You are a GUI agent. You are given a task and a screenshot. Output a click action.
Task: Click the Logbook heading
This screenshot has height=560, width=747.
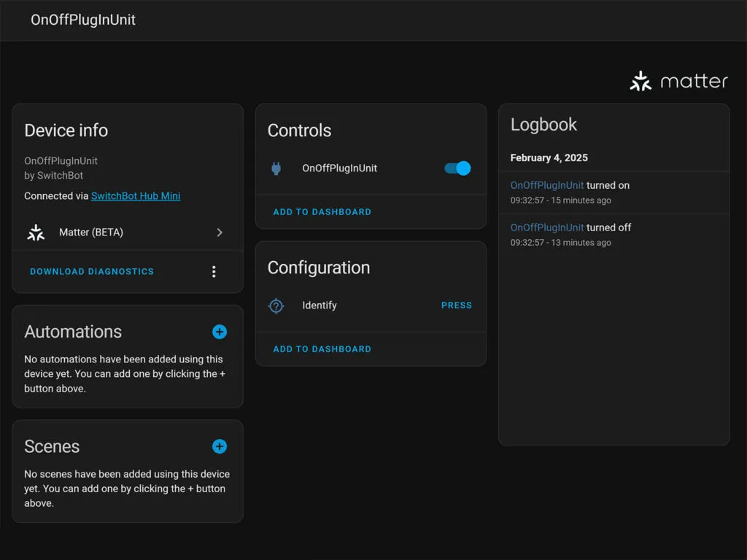point(543,125)
